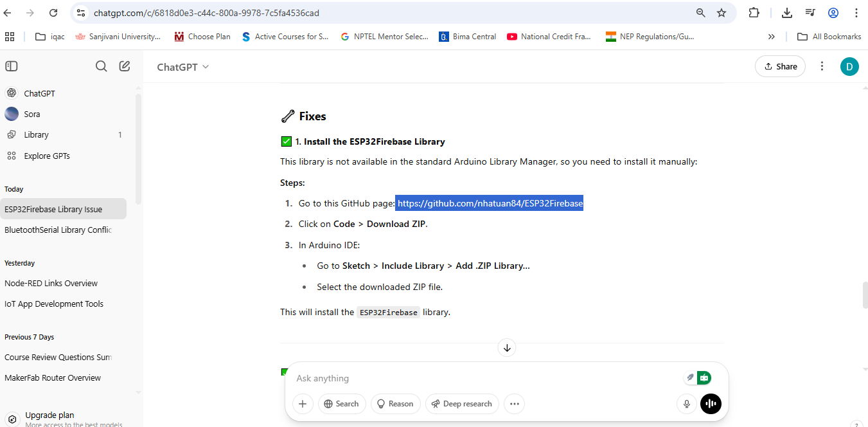
Task: Click the ESP32Firebase inline code text
Action: 389,313
